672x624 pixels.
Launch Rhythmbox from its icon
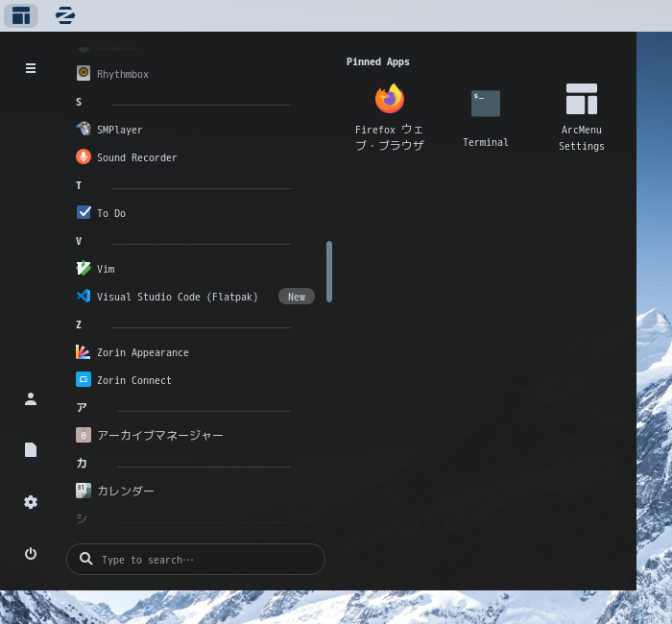tap(84, 73)
